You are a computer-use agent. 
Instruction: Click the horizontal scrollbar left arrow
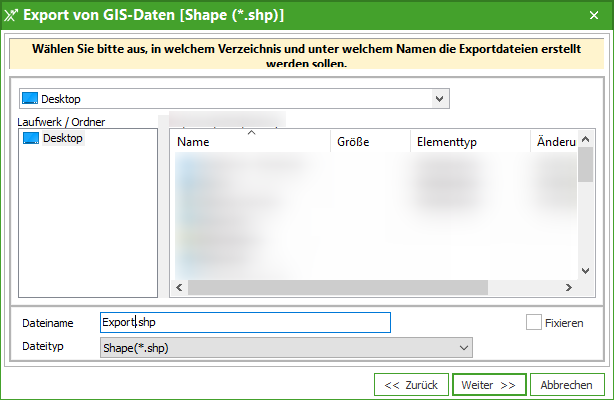(179, 288)
